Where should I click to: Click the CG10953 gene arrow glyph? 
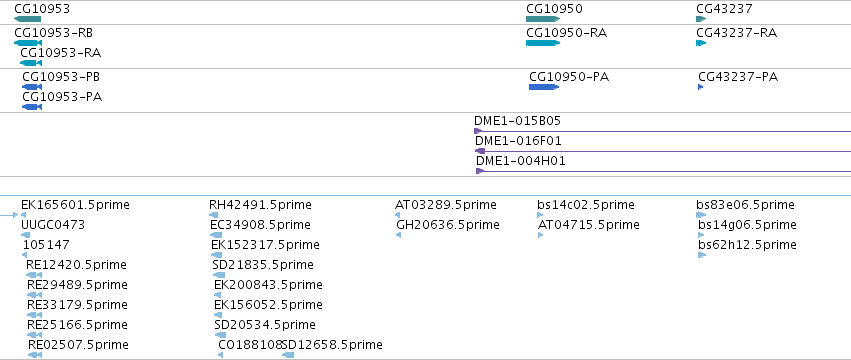click(28, 19)
